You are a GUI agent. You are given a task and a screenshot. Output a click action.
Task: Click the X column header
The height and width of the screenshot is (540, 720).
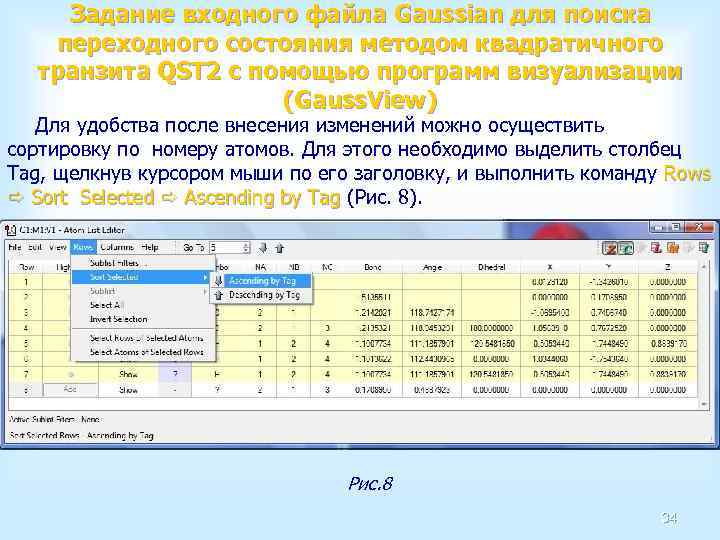pos(550,267)
